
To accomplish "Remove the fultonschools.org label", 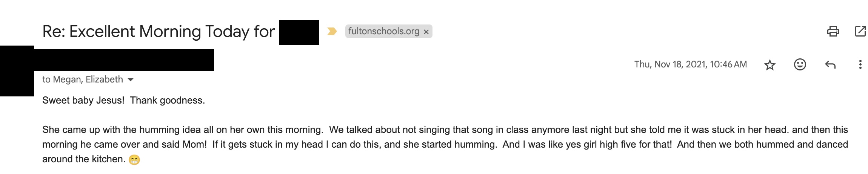I will coord(426,32).
